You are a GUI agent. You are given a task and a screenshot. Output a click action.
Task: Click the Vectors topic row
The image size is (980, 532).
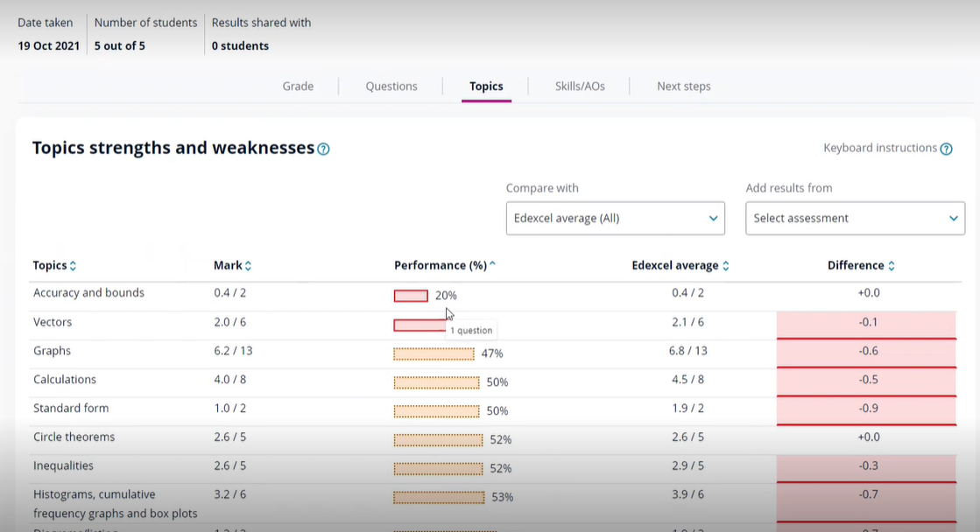pyautogui.click(x=53, y=323)
